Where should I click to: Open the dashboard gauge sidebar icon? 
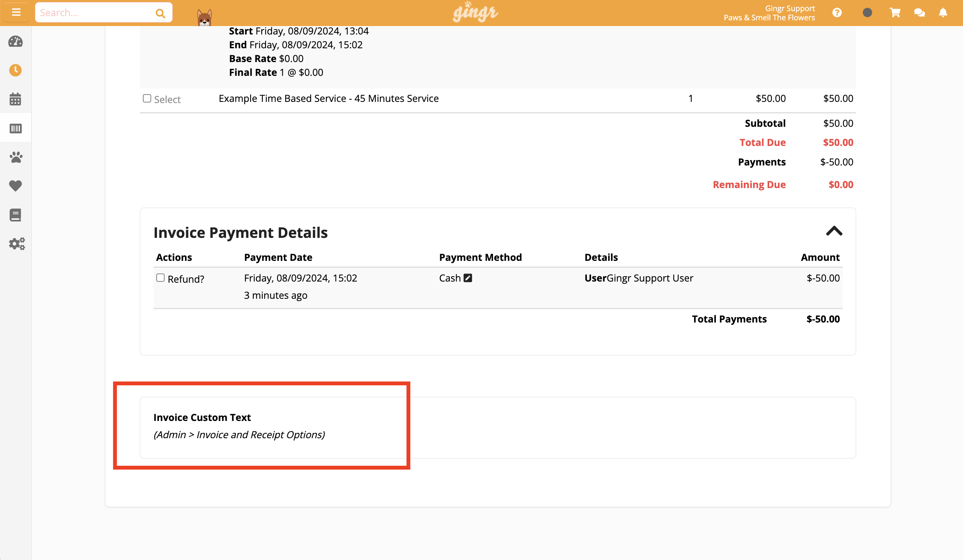click(15, 41)
